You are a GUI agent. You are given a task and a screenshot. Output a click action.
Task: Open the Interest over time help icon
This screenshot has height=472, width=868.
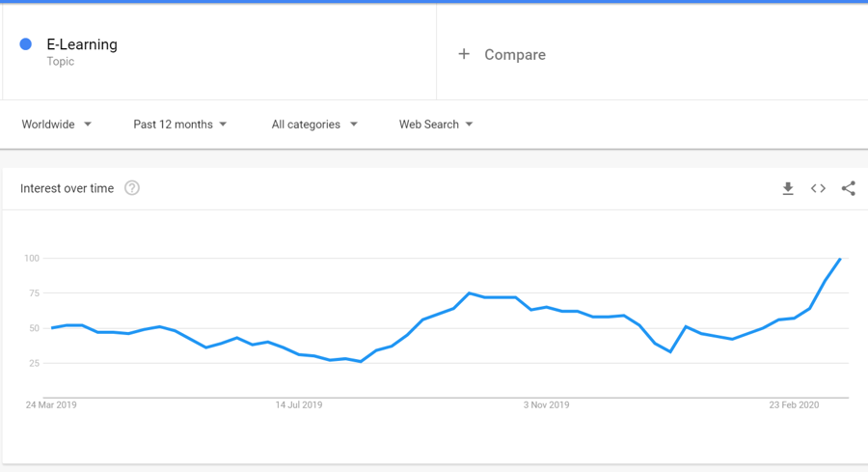click(x=132, y=188)
